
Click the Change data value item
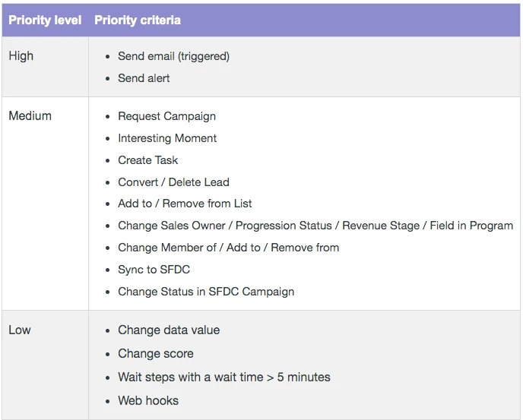pos(169,330)
